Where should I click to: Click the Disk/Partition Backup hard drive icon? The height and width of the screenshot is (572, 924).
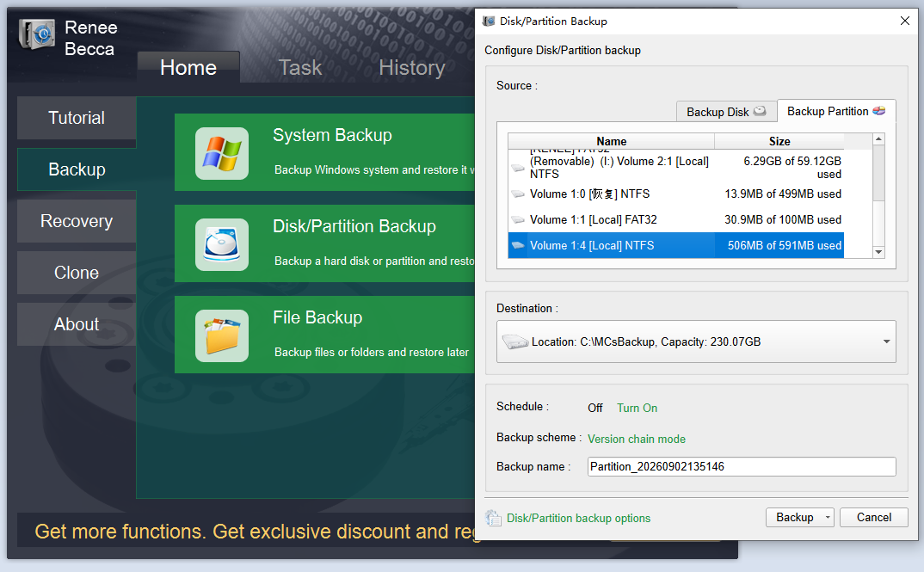pos(222,244)
